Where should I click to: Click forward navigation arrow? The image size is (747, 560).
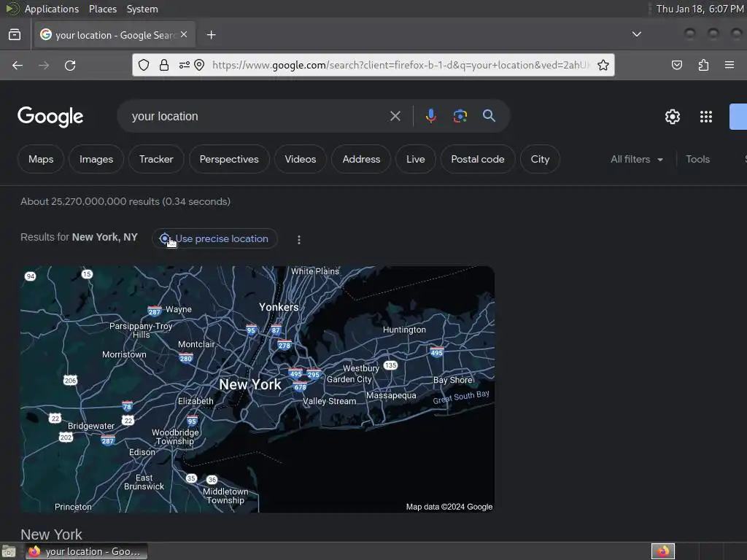[44, 65]
